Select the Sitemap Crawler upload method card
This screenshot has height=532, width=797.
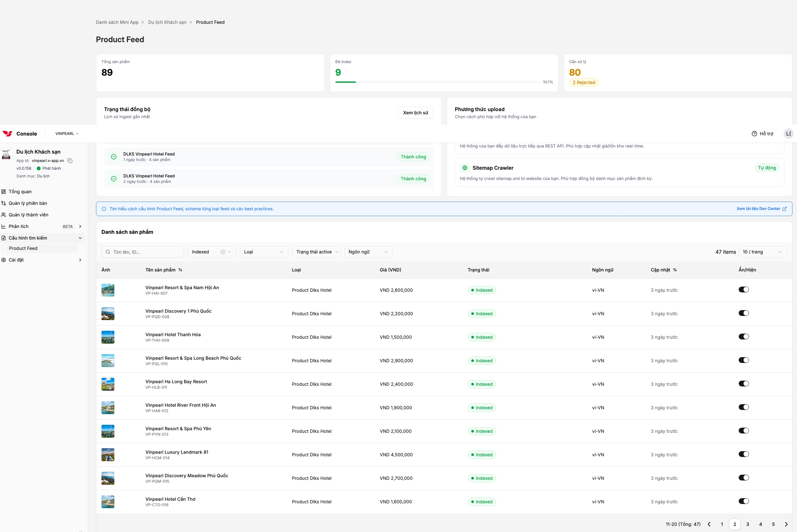(x=619, y=172)
